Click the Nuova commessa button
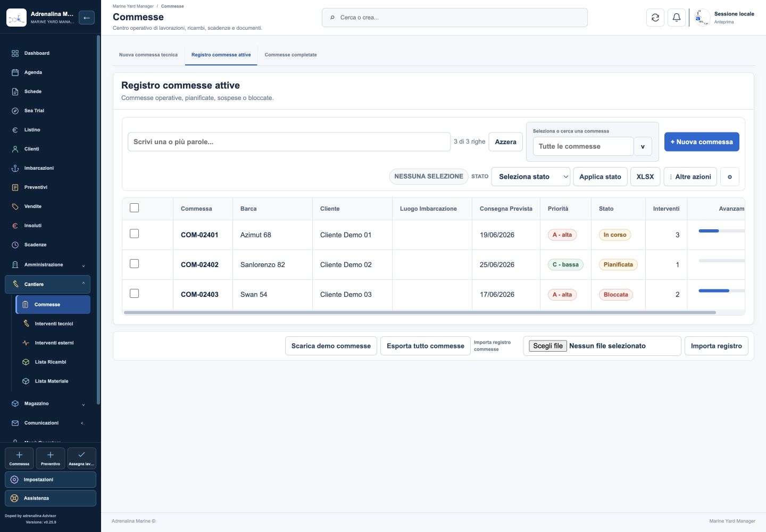Image resolution: width=766 pixels, height=532 pixels. coord(702,142)
